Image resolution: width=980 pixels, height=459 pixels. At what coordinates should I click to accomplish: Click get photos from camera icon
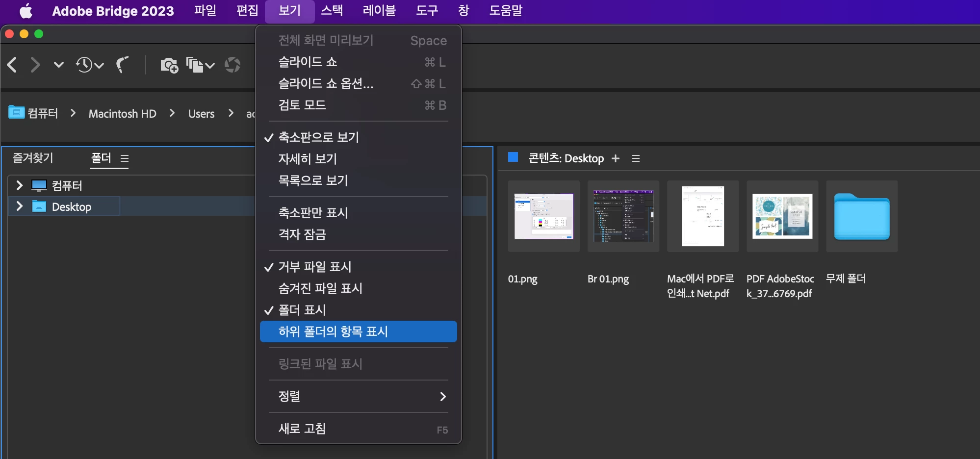click(x=169, y=65)
